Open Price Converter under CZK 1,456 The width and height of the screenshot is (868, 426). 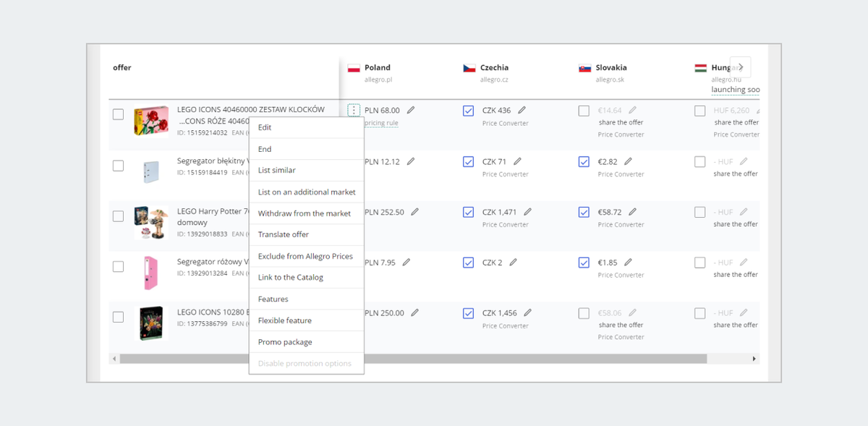[x=506, y=325]
